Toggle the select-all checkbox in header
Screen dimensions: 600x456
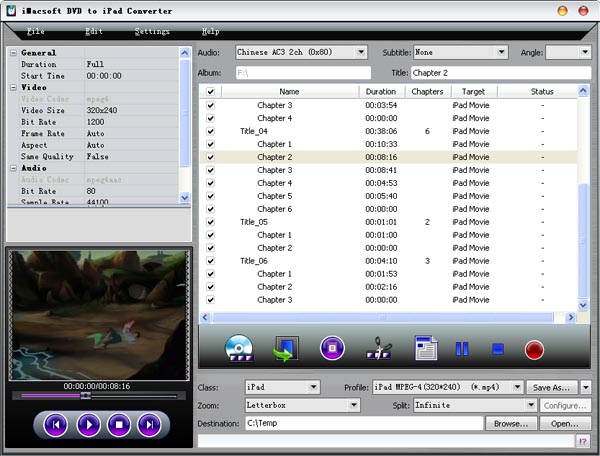[x=210, y=91]
